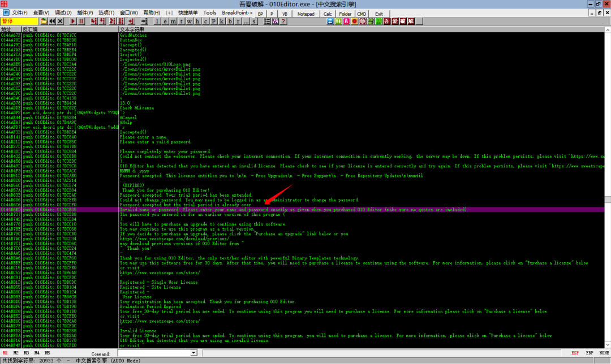Open Run trace with '...' button
Screen dimensions: 611x364
246,21
